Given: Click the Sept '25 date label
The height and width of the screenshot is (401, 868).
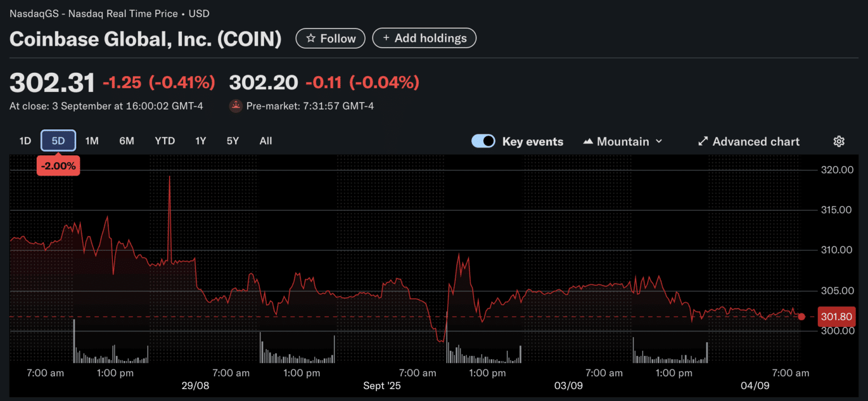Looking at the screenshot, I should tap(381, 385).
